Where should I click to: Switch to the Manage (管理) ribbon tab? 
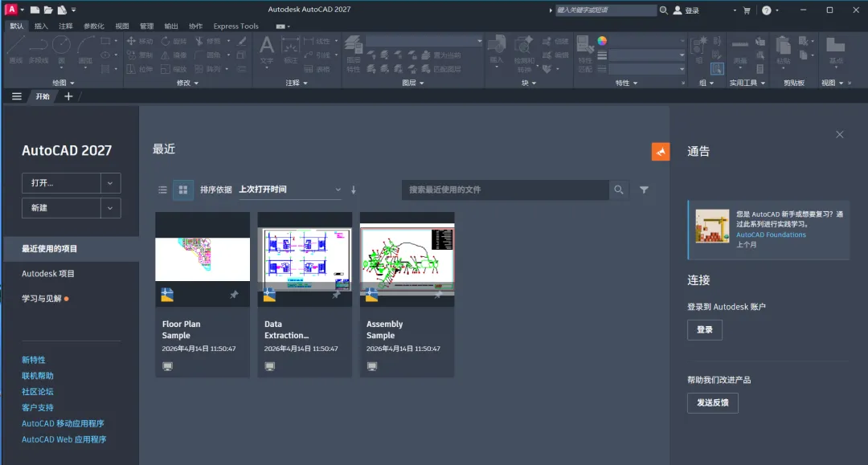coord(147,26)
